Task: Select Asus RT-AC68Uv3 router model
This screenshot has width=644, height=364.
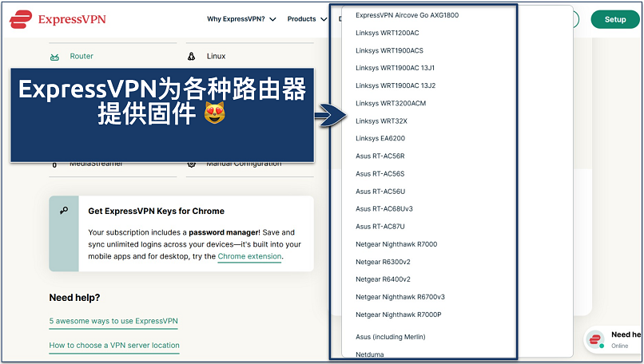Action: click(x=384, y=208)
